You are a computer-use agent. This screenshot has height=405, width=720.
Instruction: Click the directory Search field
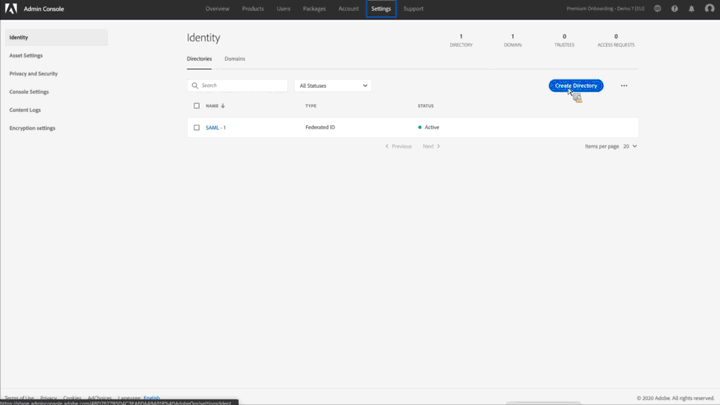[237, 86]
